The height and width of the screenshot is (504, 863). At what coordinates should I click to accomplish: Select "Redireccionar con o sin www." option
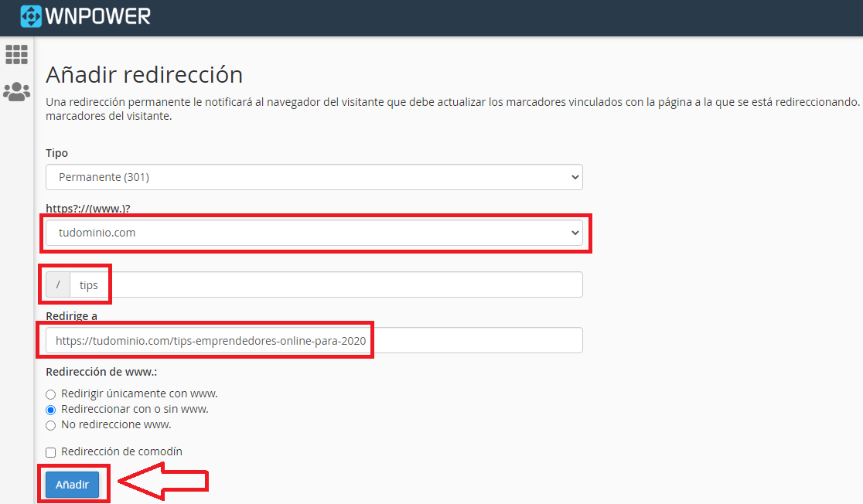pyautogui.click(x=50, y=410)
